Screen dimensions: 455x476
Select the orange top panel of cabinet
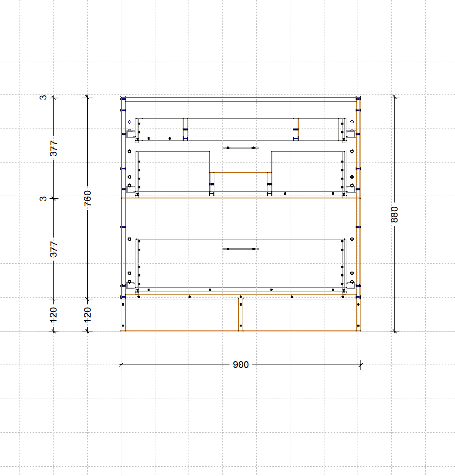coord(240,99)
